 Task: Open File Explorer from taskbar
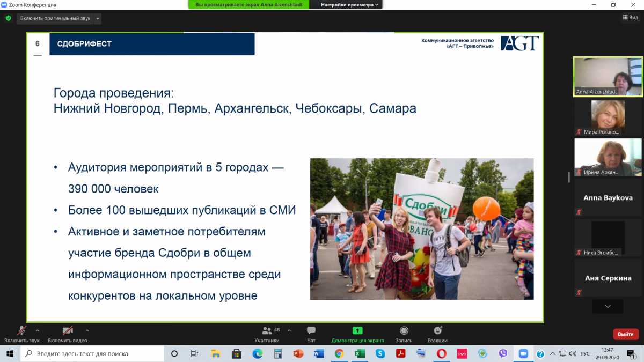pos(216,354)
